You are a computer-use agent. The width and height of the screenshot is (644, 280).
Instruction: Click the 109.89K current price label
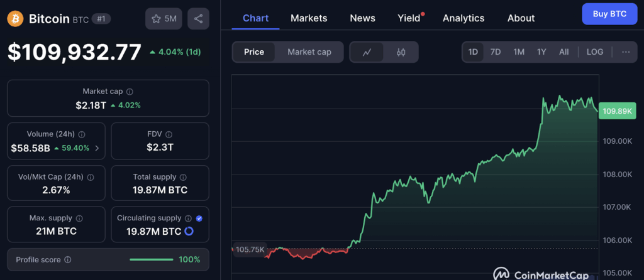click(617, 111)
